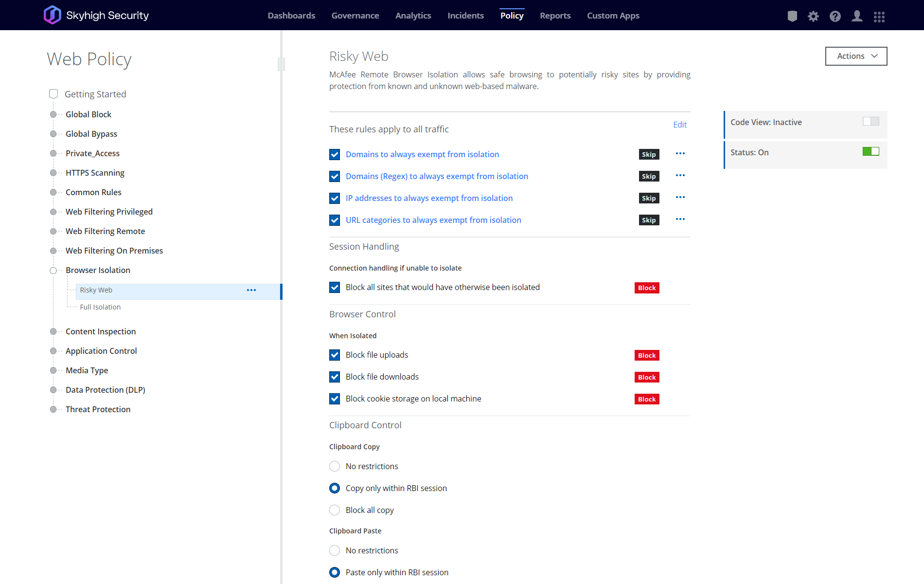924x584 pixels.
Task: Expand the Content Inspection tree node
Action: 53,331
